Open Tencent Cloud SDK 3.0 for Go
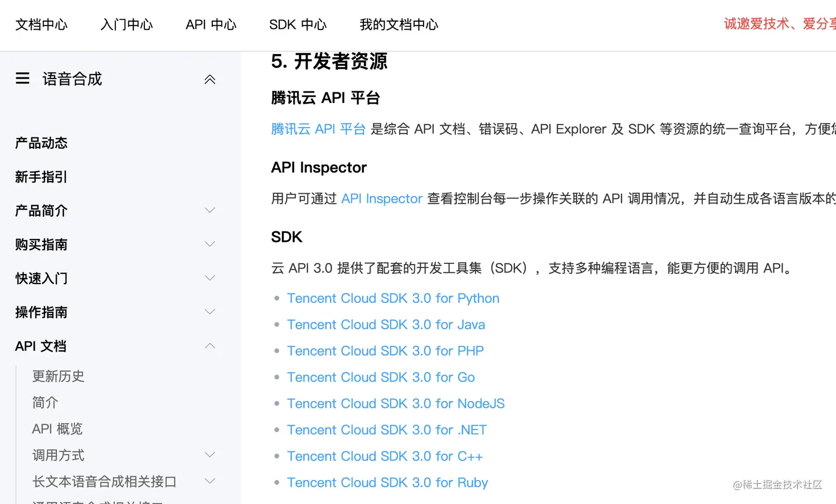 381,378
